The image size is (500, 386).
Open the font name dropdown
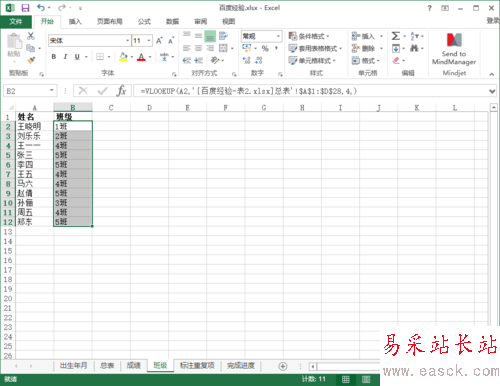point(127,41)
